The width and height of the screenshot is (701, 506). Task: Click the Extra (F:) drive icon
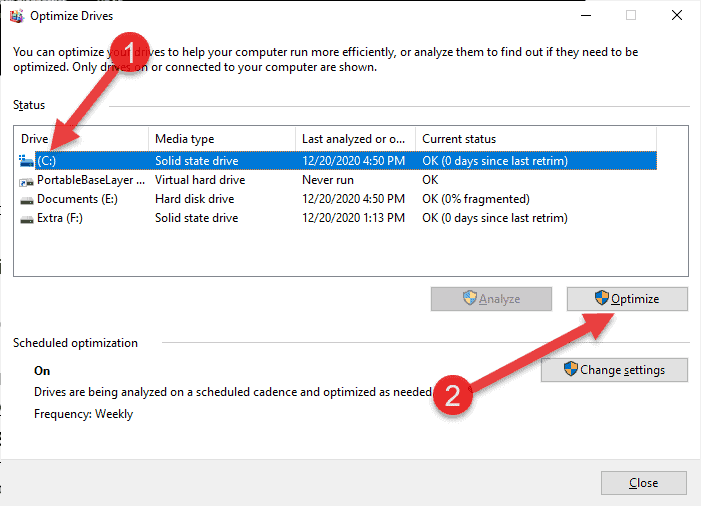click(x=27, y=219)
